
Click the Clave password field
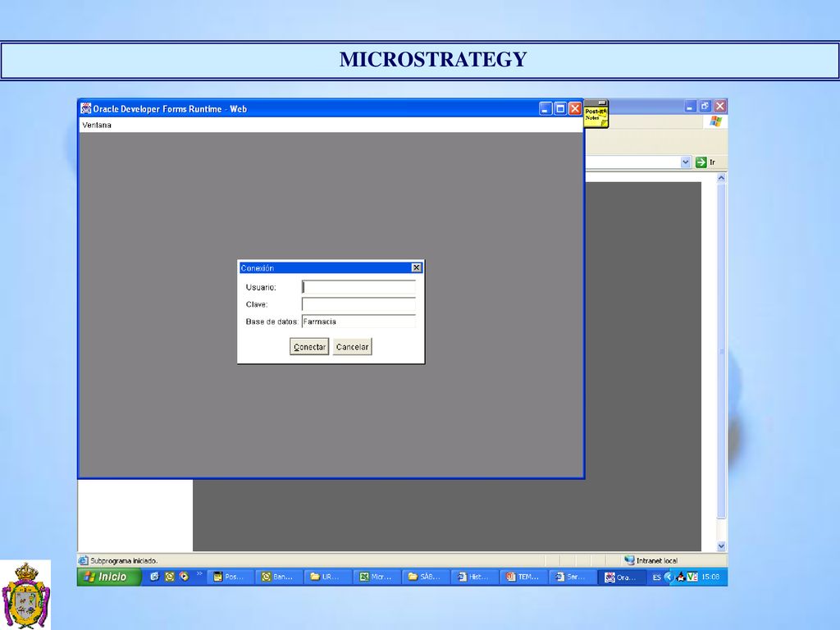click(x=359, y=304)
